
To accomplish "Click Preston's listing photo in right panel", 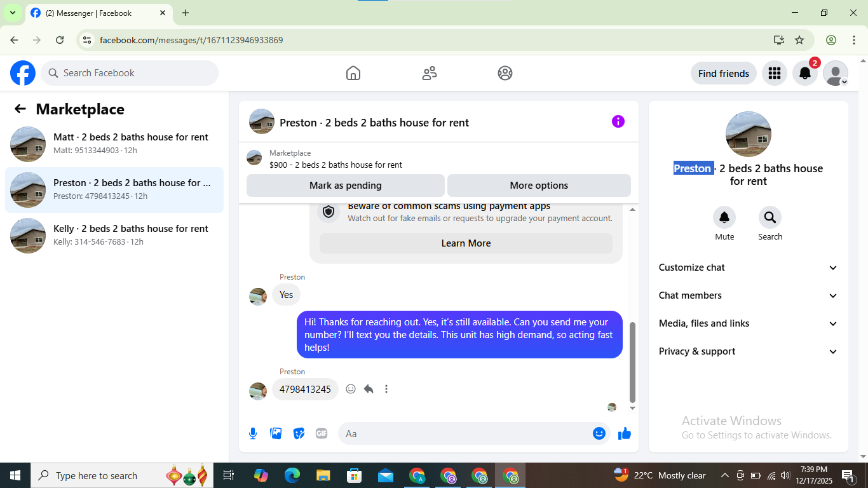I will click(x=749, y=134).
